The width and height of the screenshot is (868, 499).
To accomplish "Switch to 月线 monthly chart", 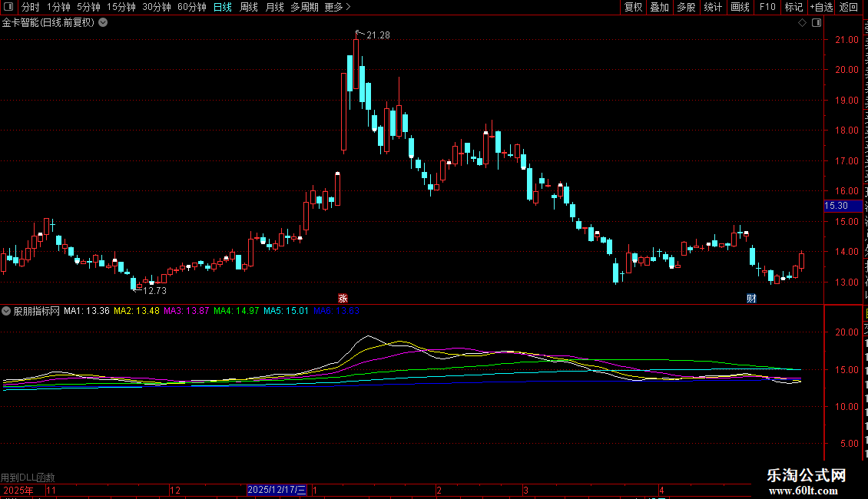I will pyautogui.click(x=274, y=7).
